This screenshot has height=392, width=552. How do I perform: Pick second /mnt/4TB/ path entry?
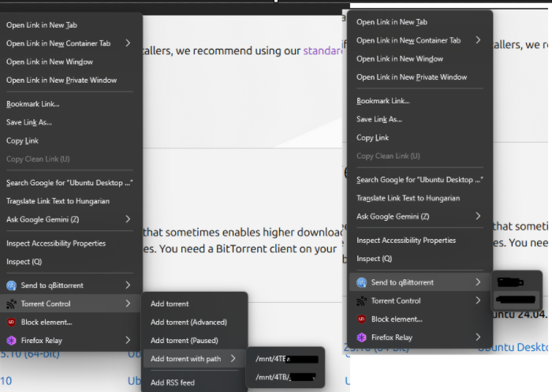285,377
